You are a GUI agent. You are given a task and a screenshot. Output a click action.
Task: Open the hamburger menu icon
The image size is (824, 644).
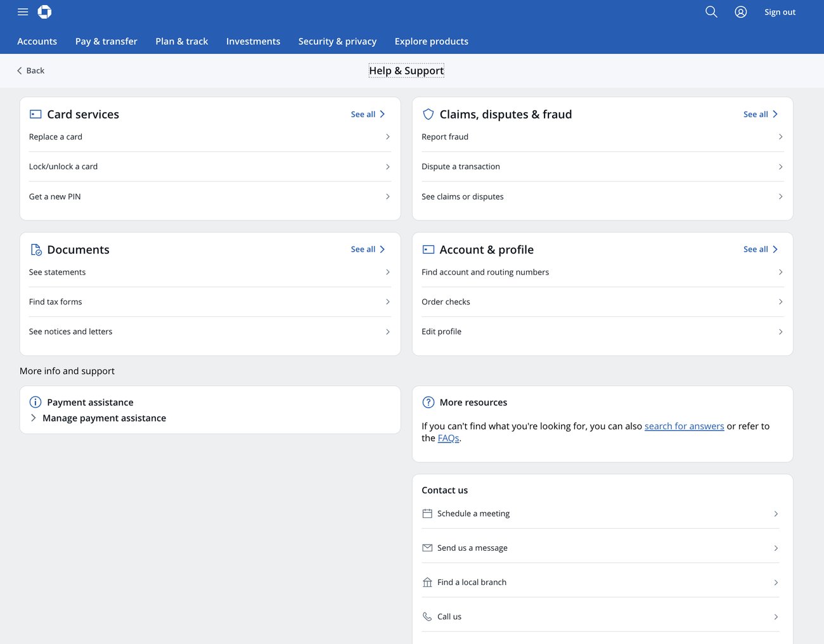(x=23, y=12)
